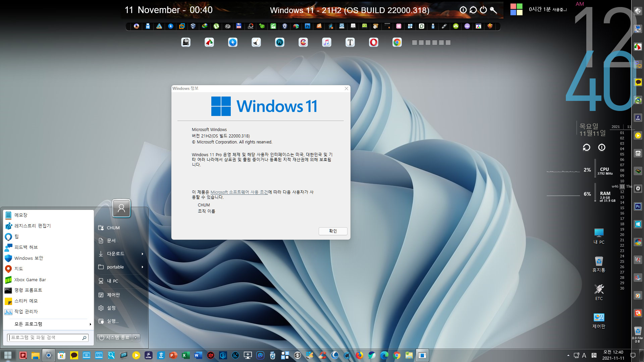Open 메모장 from the start menu
The height and width of the screenshot is (362, 644).
click(x=48, y=215)
